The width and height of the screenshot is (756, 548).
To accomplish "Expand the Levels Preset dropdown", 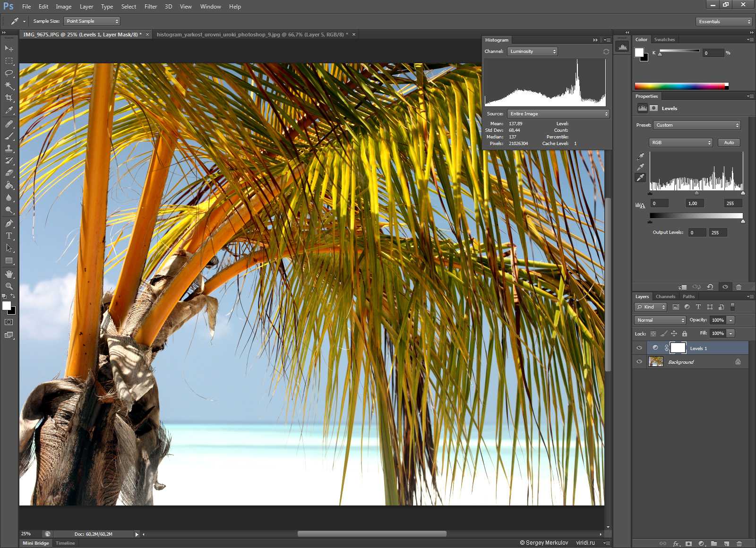I will click(x=696, y=125).
